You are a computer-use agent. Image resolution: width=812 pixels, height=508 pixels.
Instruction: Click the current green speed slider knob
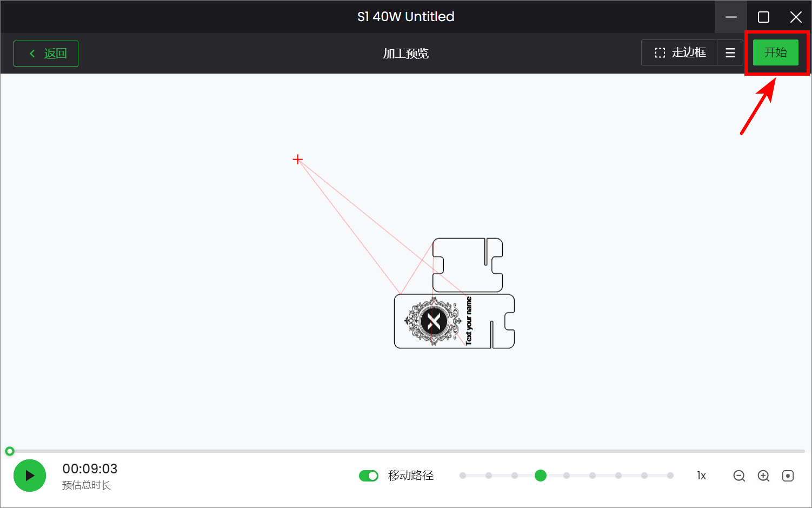(541, 476)
